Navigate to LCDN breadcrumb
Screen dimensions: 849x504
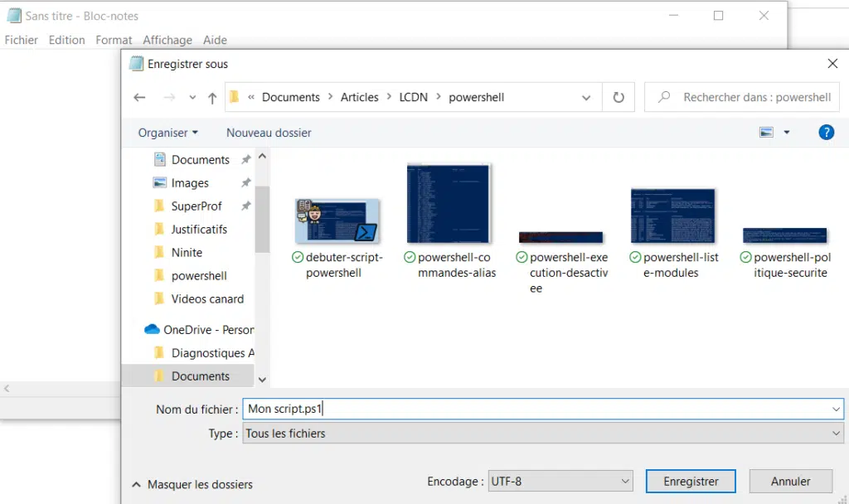click(413, 97)
